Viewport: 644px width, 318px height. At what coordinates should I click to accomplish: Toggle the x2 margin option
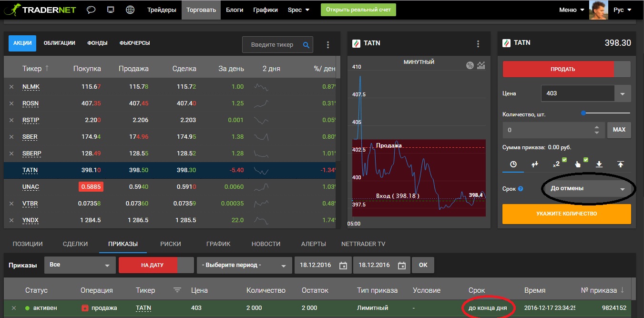pos(559,163)
